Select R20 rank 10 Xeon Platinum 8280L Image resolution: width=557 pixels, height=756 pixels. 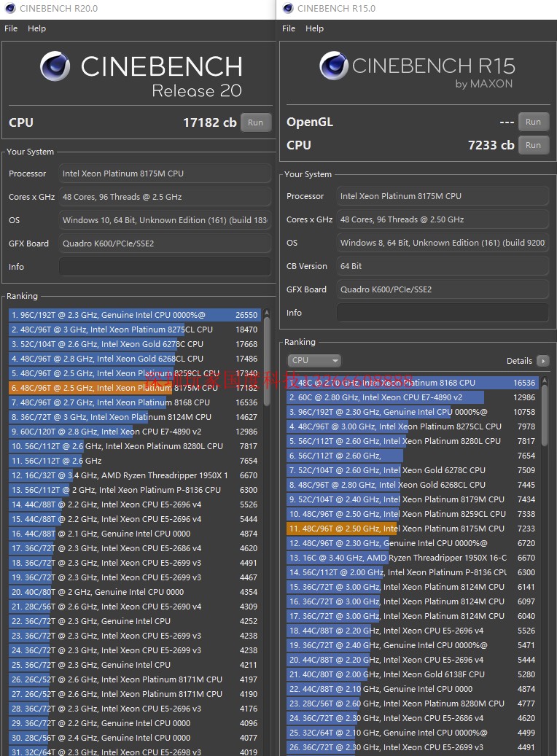[135, 446]
